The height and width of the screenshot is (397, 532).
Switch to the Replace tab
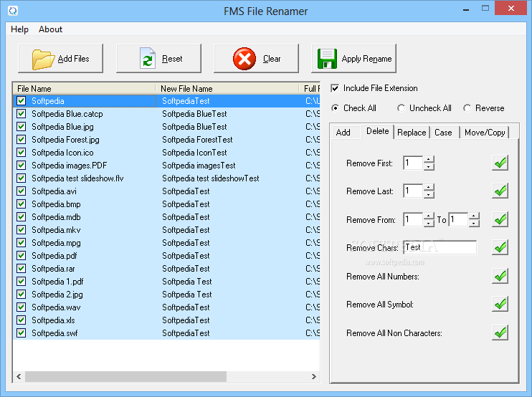click(412, 133)
